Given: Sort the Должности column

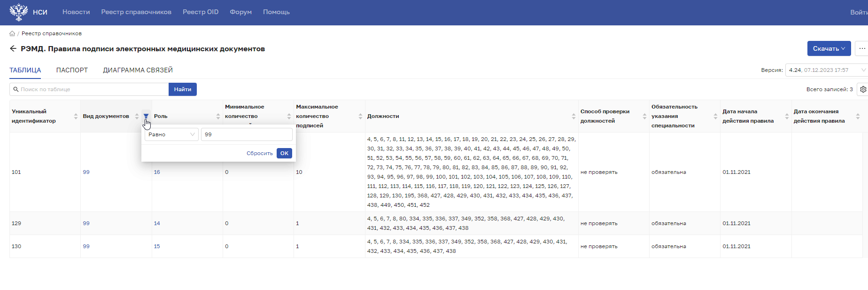Looking at the screenshot, I should click(573, 116).
